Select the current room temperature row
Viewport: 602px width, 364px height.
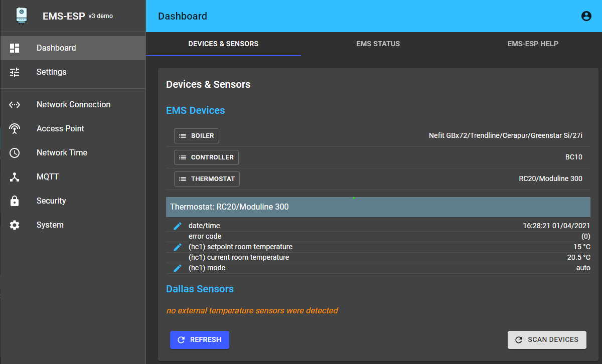coord(378,258)
